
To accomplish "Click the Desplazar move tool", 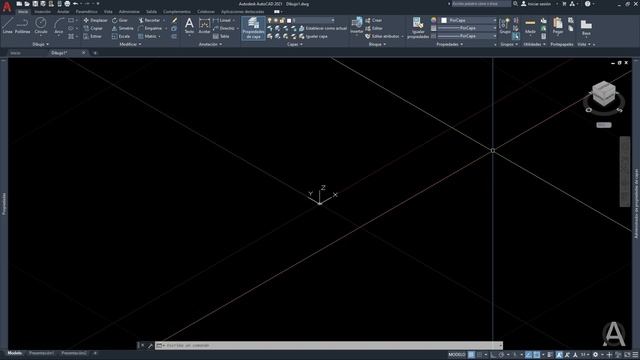I will pyautogui.click(x=96, y=20).
